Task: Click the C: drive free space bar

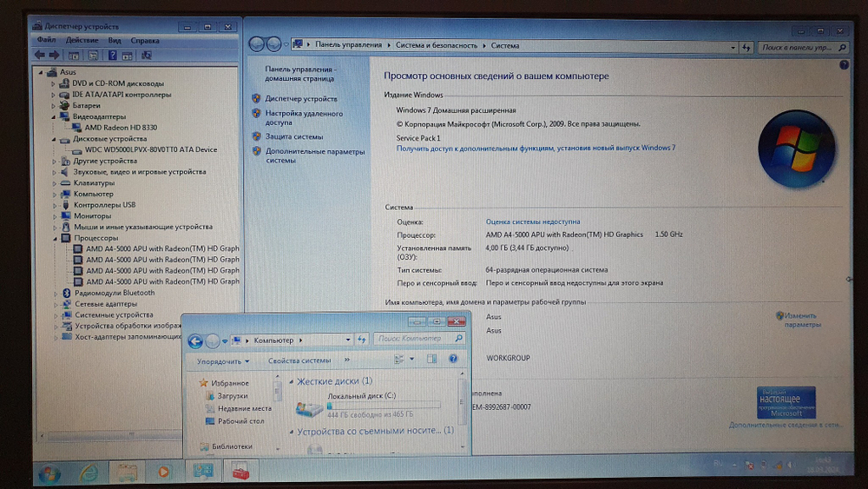Action: point(384,406)
